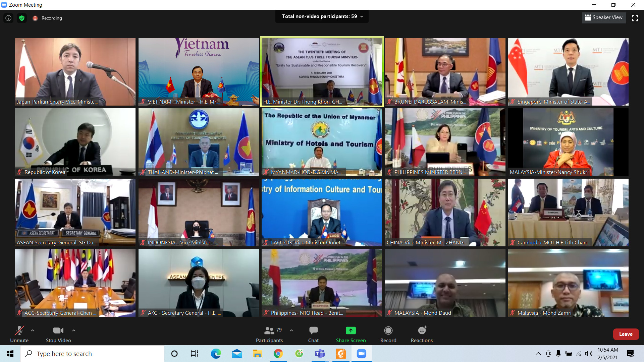Open the Mail app from taskbar

click(236, 354)
